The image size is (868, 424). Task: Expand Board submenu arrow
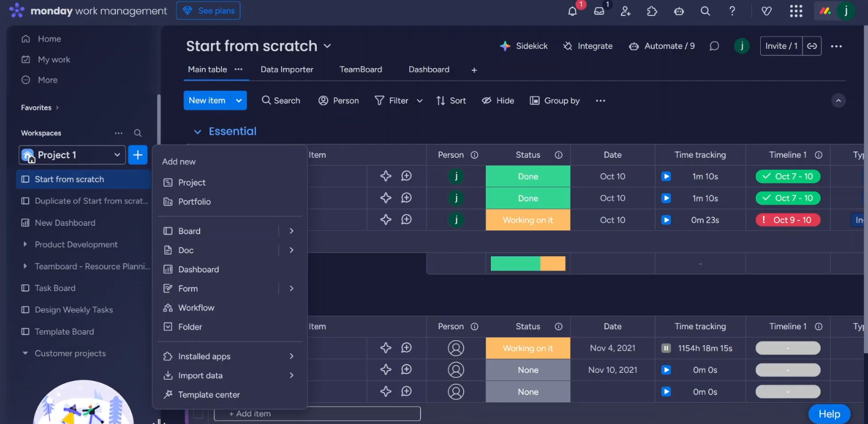click(292, 231)
